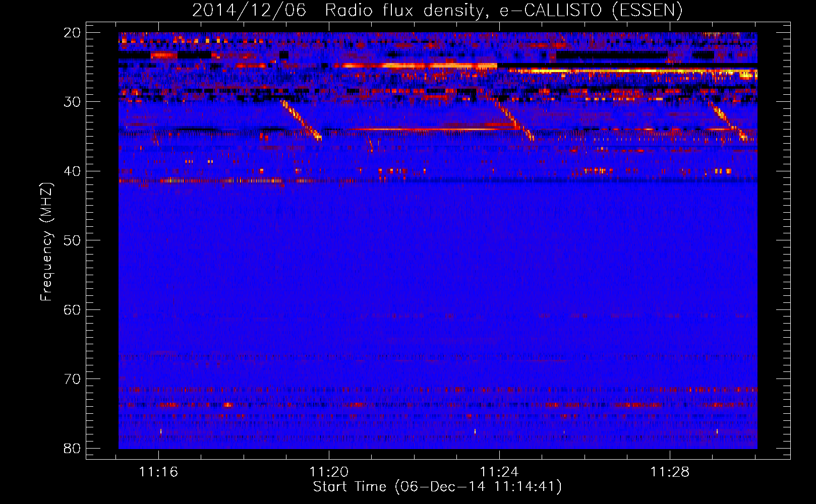Click the plot title "2014/12/06 Radio flux density, e-CALLISTO (ESSEN)"

tap(437, 10)
